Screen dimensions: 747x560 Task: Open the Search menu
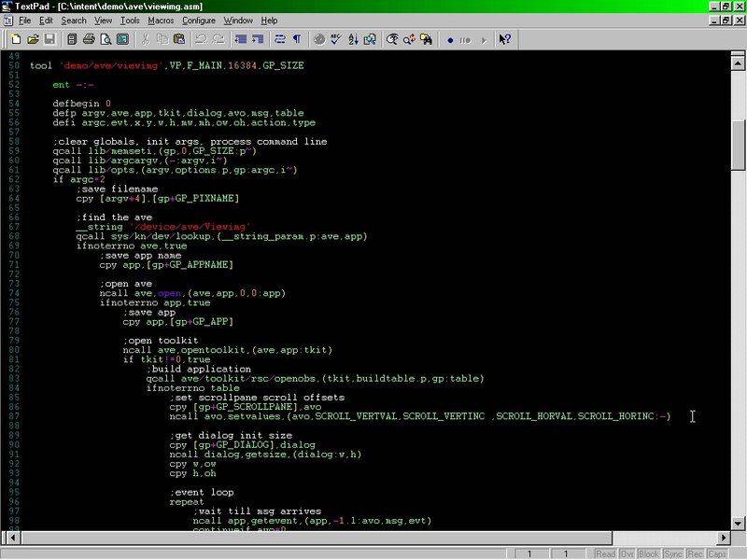[74, 21]
